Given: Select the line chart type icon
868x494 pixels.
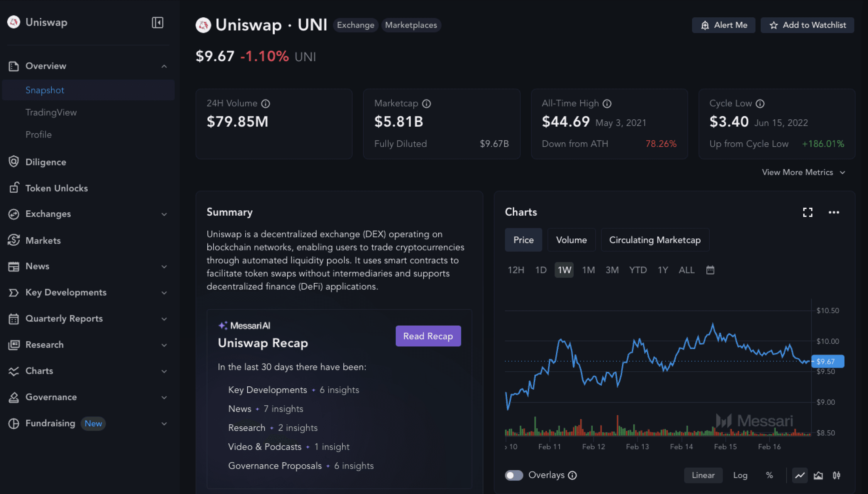Looking at the screenshot, I should point(800,475).
